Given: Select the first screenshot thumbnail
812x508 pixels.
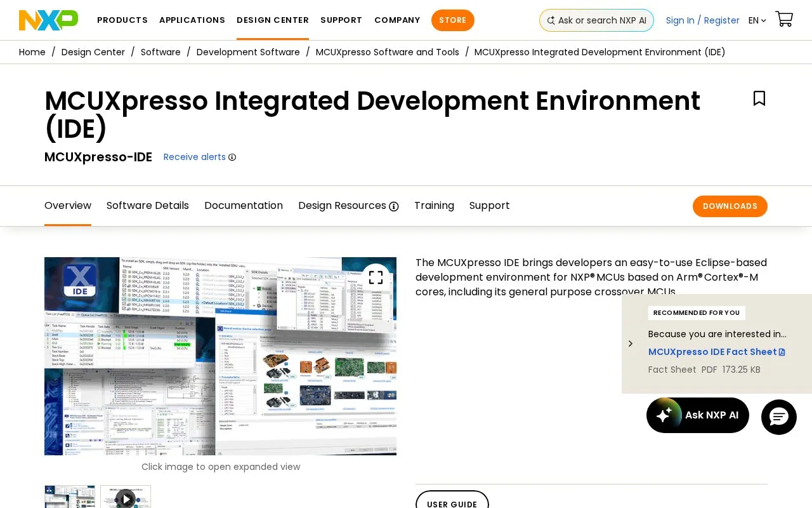Looking at the screenshot, I should (70, 497).
